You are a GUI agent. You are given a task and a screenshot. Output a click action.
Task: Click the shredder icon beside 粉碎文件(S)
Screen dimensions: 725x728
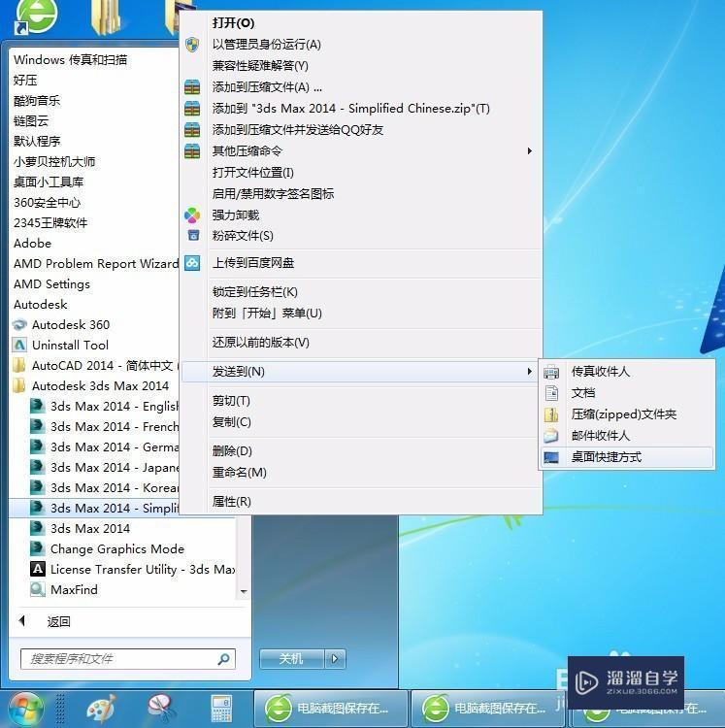(x=193, y=236)
